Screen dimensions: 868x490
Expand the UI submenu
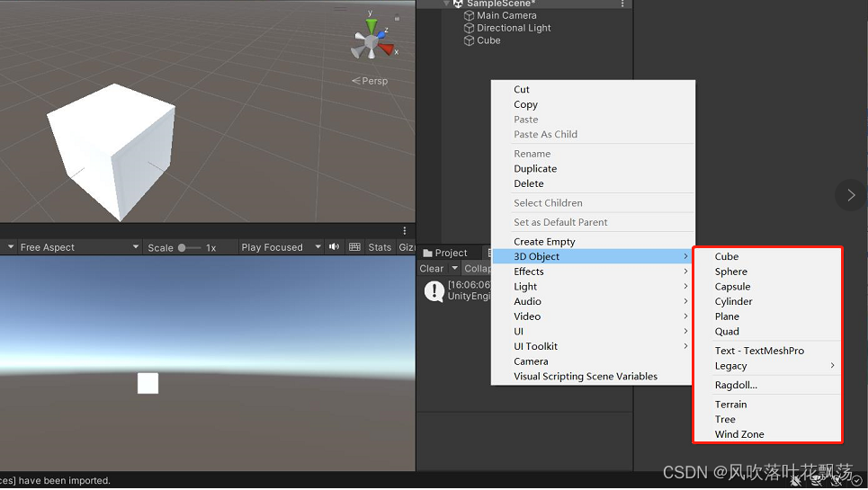tap(593, 331)
